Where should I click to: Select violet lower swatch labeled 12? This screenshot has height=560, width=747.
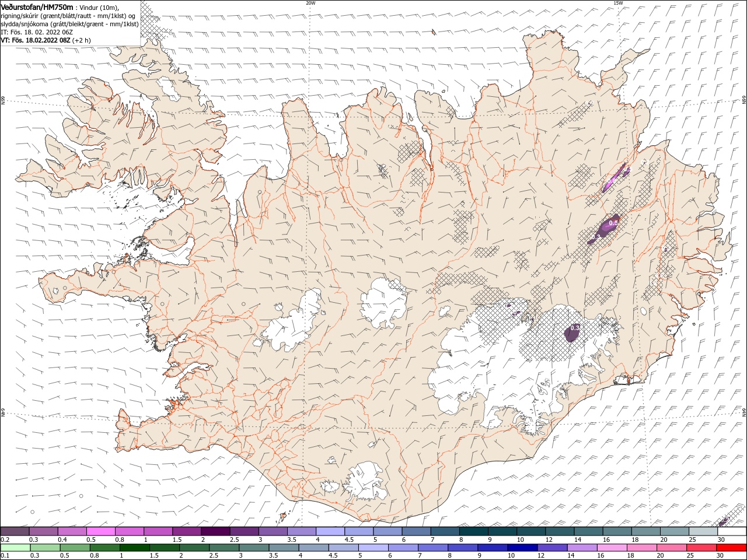pos(552,548)
